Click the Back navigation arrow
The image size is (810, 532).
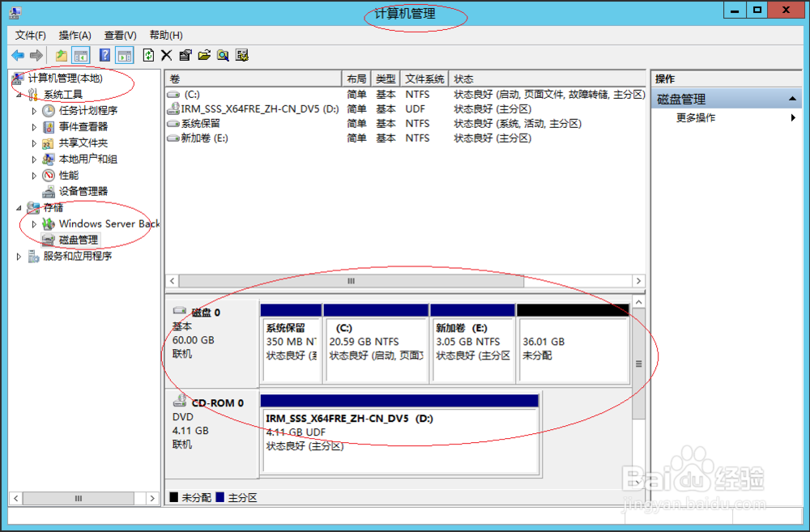[18, 54]
